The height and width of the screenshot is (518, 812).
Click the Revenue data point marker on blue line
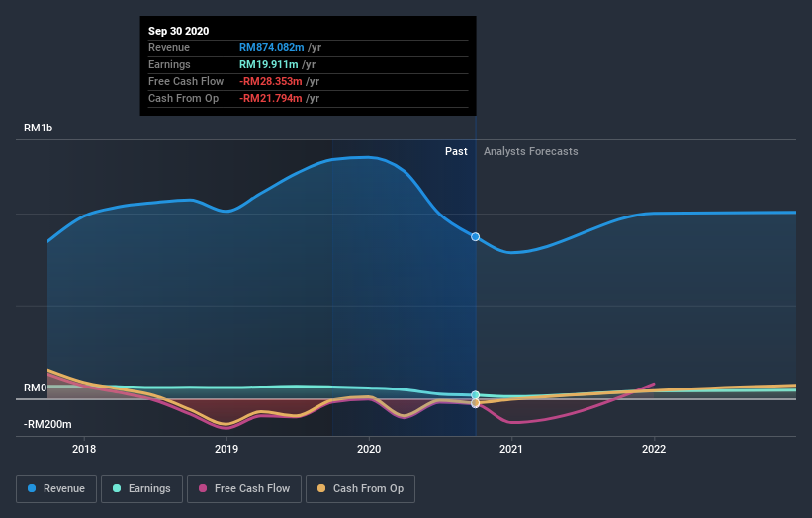point(476,237)
